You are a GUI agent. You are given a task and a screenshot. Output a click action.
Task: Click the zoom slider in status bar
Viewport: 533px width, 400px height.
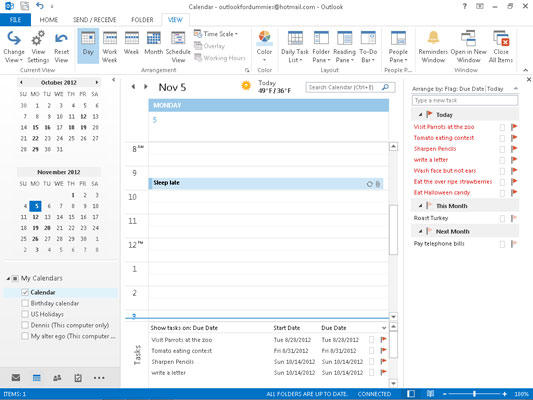(x=474, y=394)
